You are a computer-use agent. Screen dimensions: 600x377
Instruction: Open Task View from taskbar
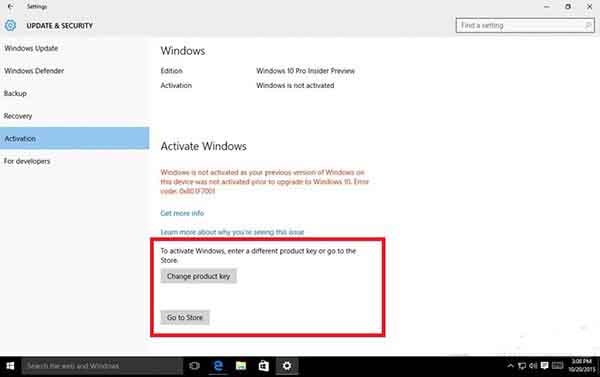(194, 366)
